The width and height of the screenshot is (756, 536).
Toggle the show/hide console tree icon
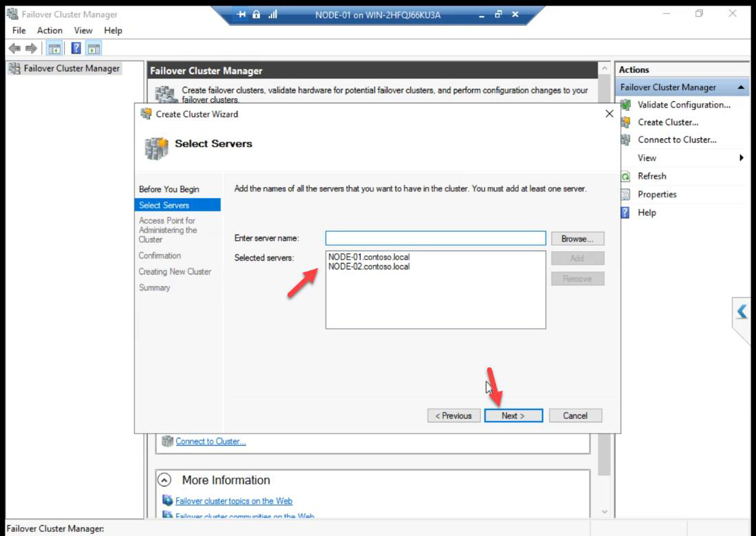click(54, 48)
